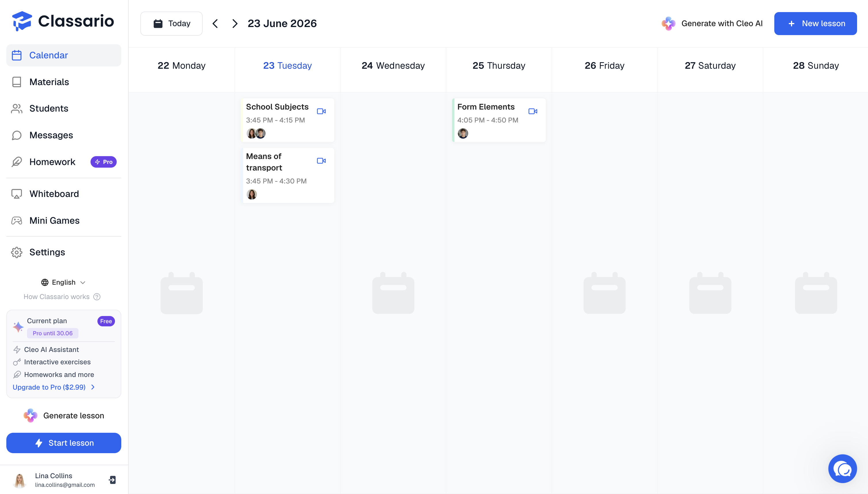Click the Cleo AI icon in header
The height and width of the screenshot is (494, 868).
[x=668, y=23]
